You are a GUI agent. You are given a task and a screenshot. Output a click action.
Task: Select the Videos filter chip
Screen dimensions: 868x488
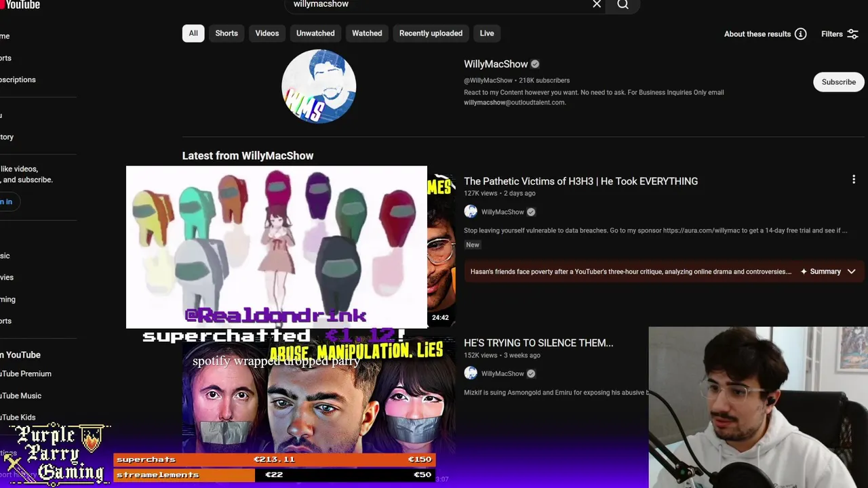[x=267, y=33]
